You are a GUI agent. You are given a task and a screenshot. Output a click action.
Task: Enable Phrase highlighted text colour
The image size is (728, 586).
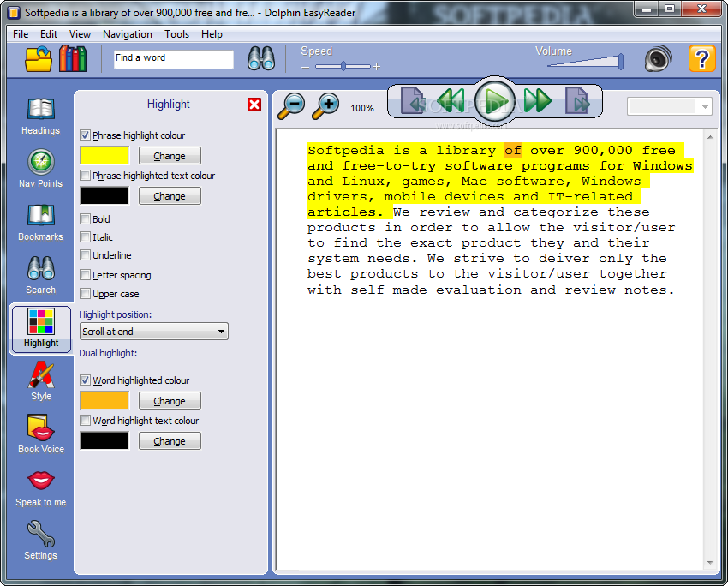pyautogui.click(x=85, y=176)
